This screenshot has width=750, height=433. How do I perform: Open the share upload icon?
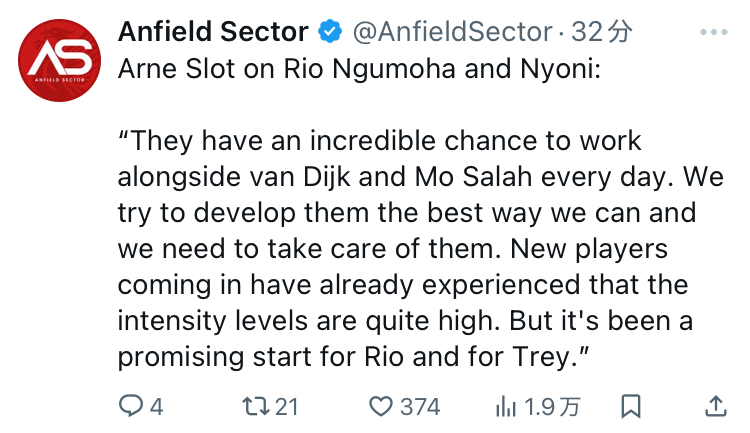coord(716,406)
